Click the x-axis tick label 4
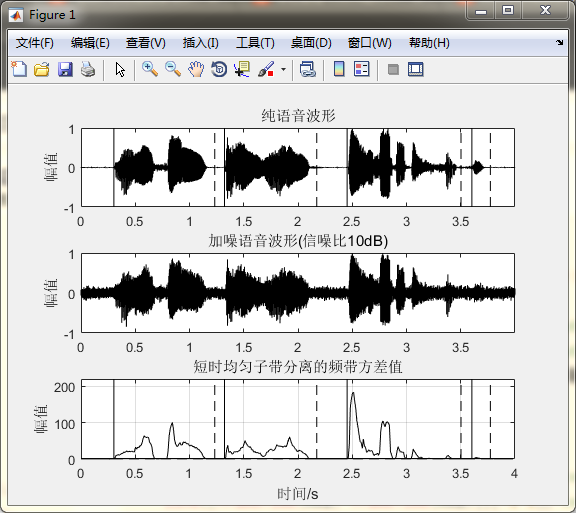 514,474
